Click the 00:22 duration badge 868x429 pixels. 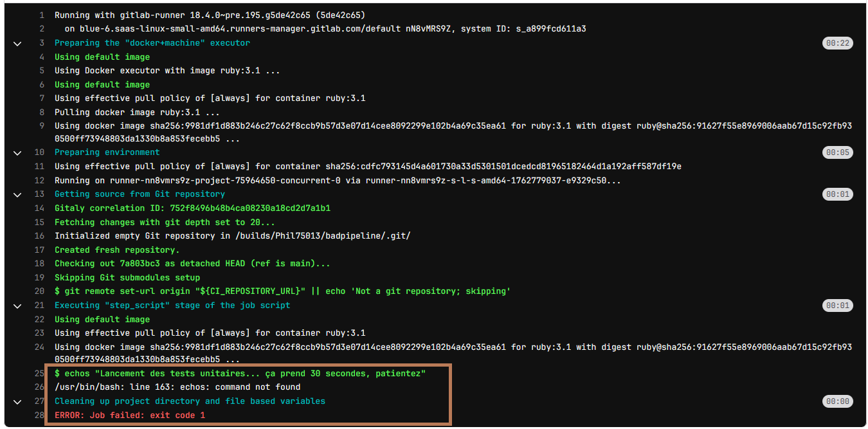[838, 43]
